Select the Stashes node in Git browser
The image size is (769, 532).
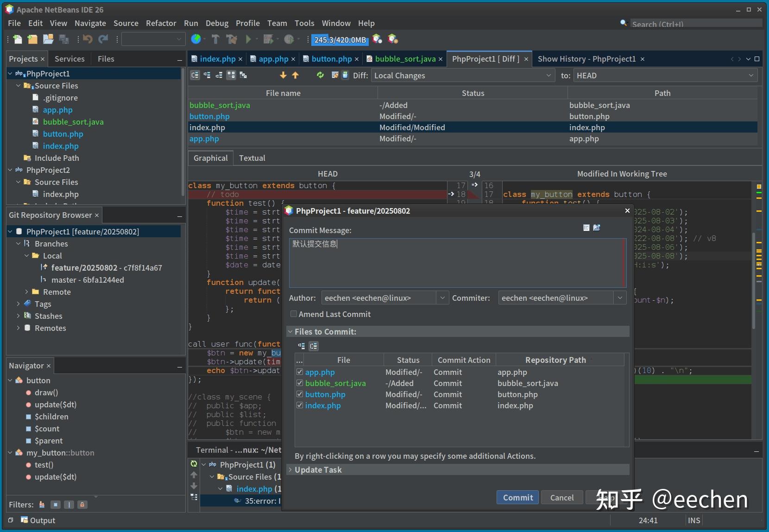[x=48, y=316]
